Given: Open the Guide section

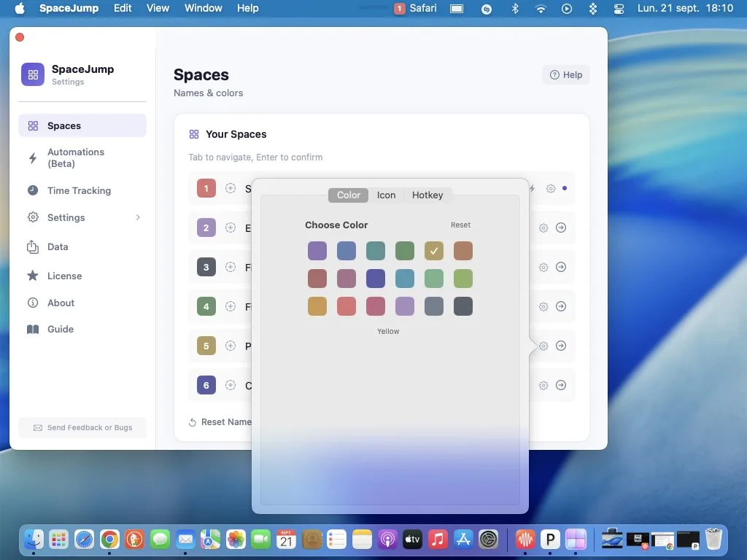Looking at the screenshot, I should pos(82,329).
